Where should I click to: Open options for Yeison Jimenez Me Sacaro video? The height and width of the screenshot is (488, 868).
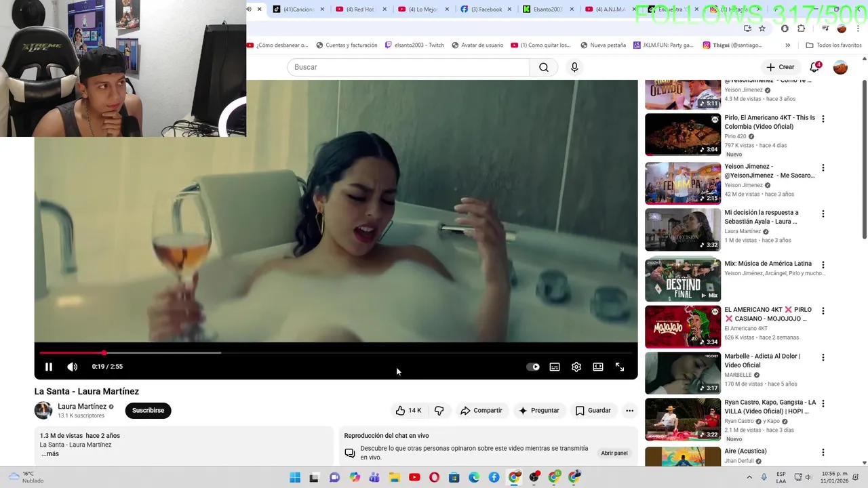(823, 167)
